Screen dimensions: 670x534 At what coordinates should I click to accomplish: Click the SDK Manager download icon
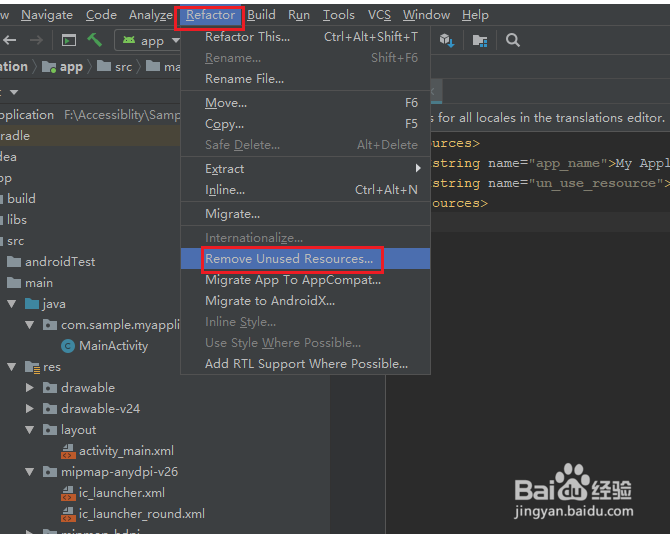coord(447,41)
